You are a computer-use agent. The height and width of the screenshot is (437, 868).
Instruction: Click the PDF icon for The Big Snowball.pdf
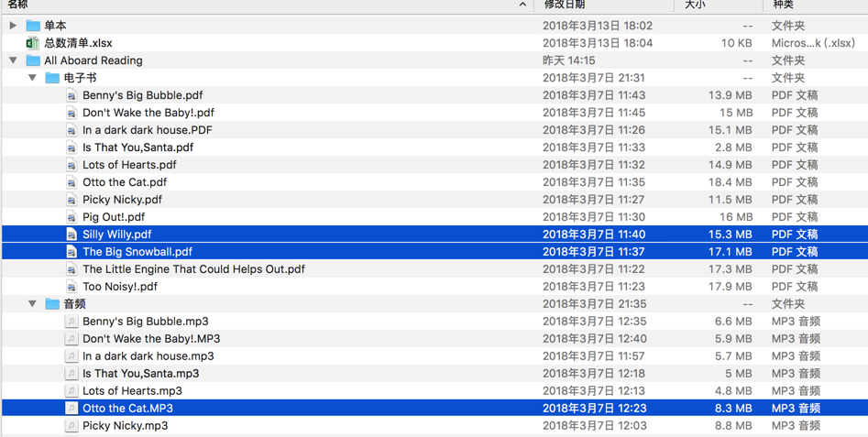(x=71, y=252)
